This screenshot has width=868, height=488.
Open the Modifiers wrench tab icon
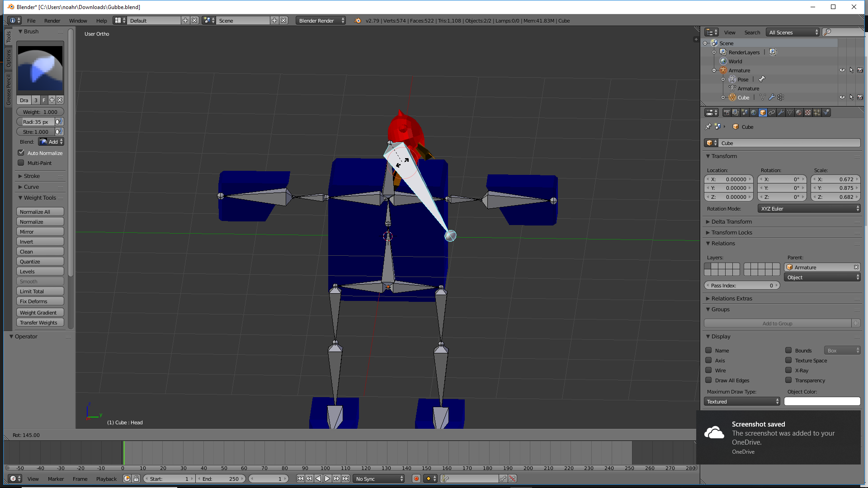point(781,113)
